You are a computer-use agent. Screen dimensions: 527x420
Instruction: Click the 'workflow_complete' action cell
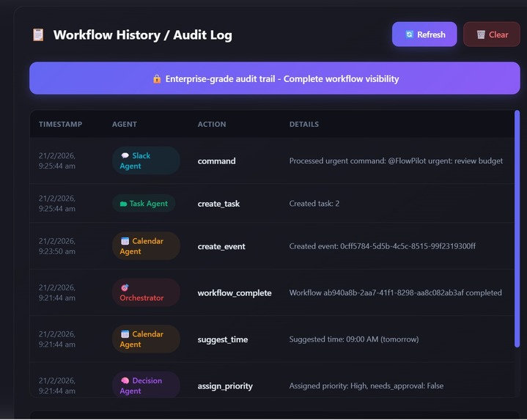click(235, 293)
